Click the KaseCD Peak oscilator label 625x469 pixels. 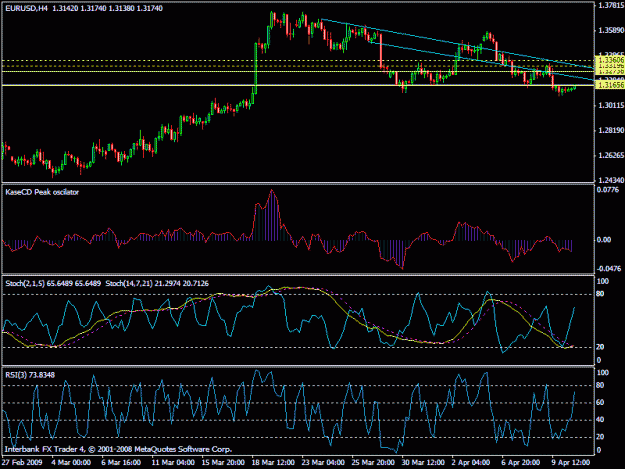42,192
